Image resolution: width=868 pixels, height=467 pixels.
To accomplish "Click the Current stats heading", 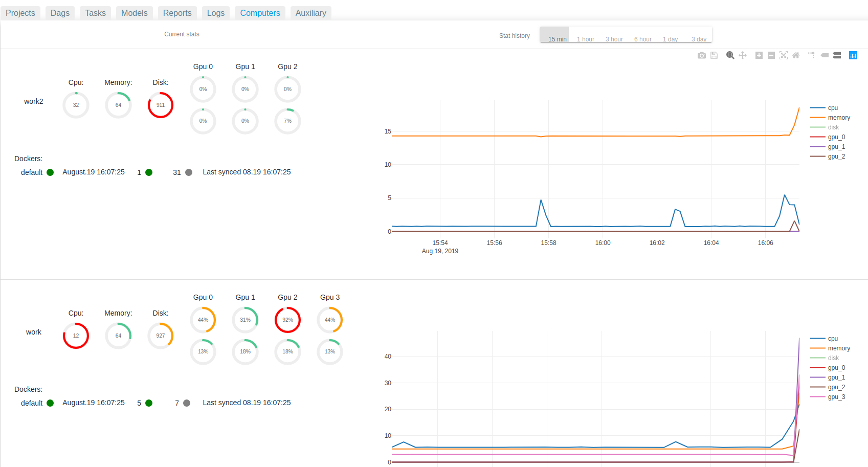I will (x=182, y=34).
